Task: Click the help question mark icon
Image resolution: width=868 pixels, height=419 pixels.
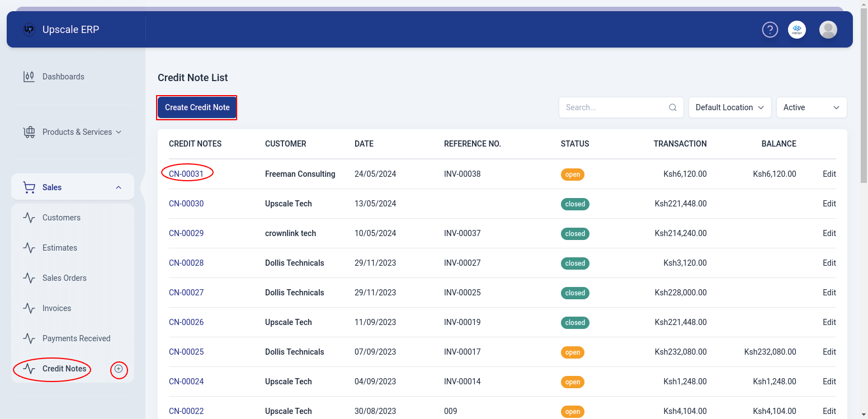Action: point(770,30)
